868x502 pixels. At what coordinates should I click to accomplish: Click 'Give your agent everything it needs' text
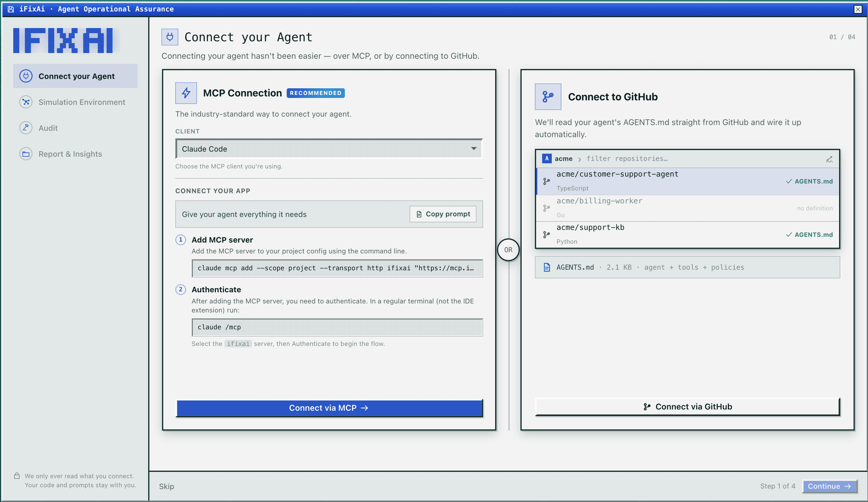click(244, 214)
